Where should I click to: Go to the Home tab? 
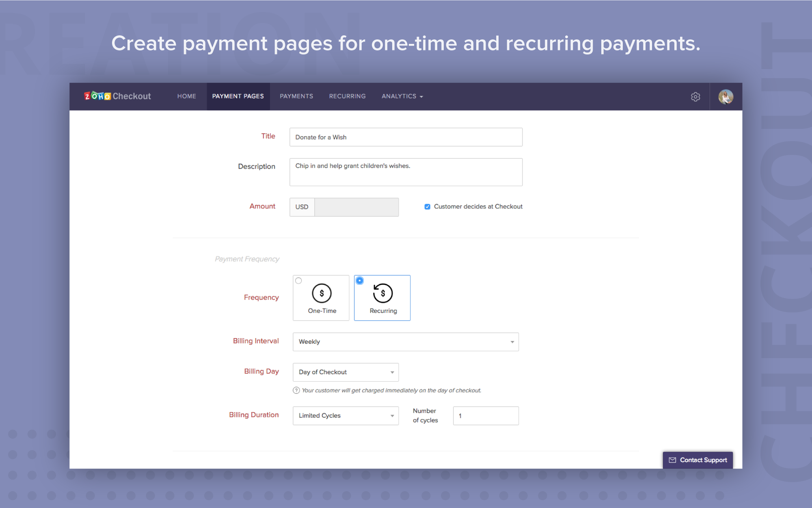point(186,96)
